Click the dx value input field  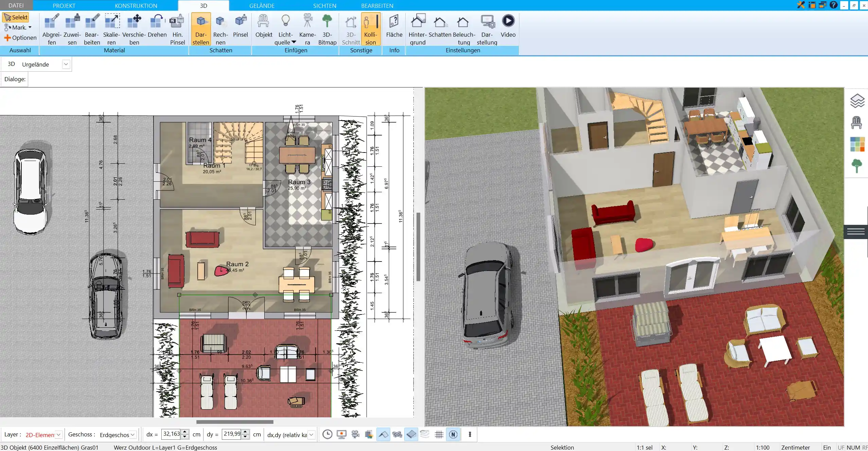(x=171, y=434)
